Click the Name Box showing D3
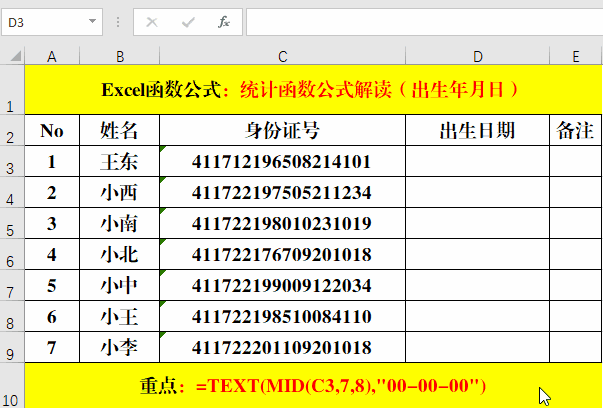The image size is (603, 408). [x=52, y=22]
